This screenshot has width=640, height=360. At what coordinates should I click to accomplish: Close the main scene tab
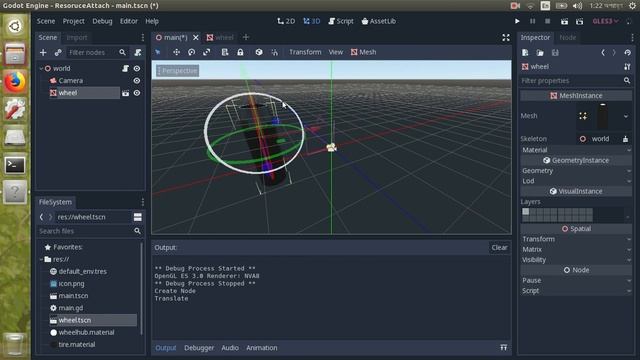[x=196, y=38]
